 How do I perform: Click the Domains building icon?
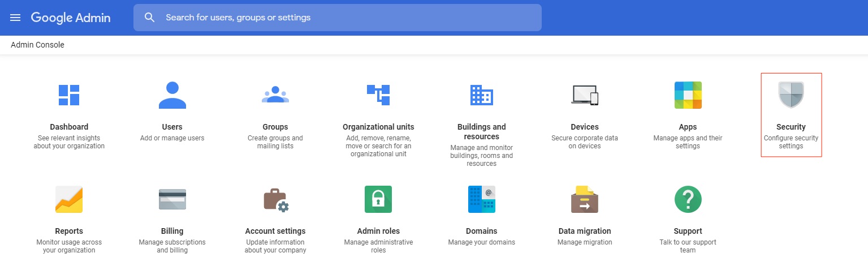point(481,199)
